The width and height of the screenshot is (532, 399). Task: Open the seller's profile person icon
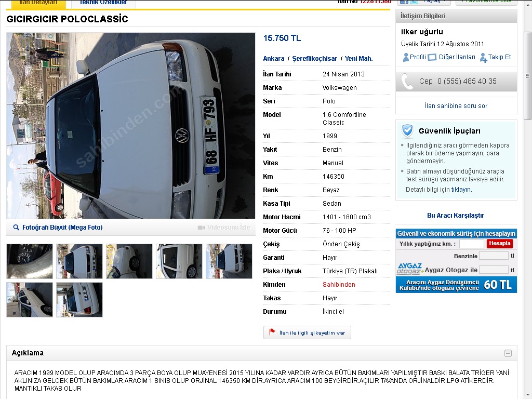tap(406, 57)
